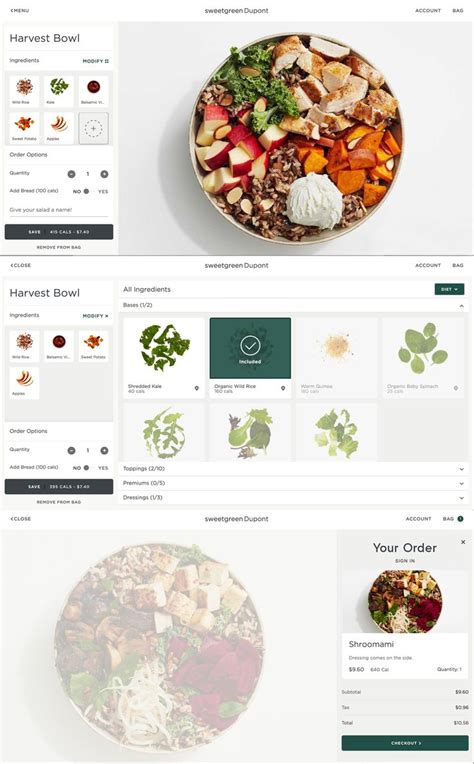Click MODIFY × to stop modifying ingredients
Viewport: 474px width, 764px height.
point(95,316)
